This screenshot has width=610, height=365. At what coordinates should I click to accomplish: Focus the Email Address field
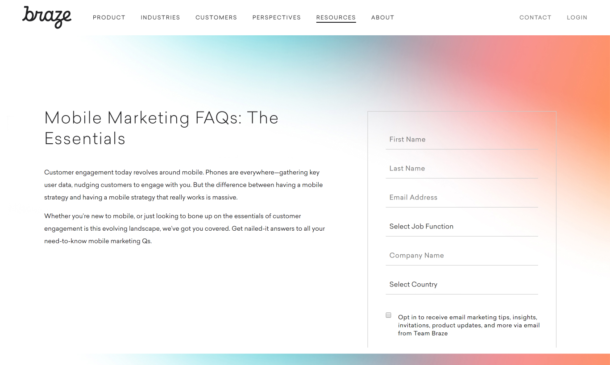pyautogui.click(x=462, y=198)
